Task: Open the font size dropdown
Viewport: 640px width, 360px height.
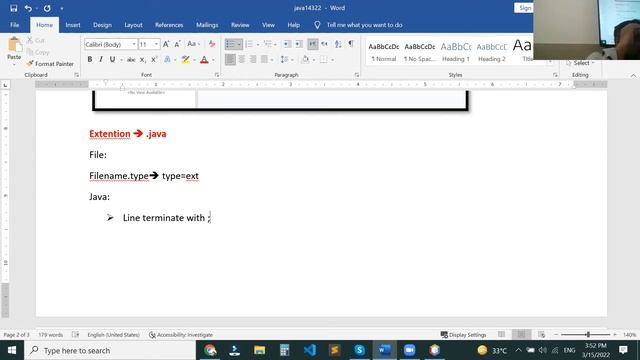Action: point(156,44)
